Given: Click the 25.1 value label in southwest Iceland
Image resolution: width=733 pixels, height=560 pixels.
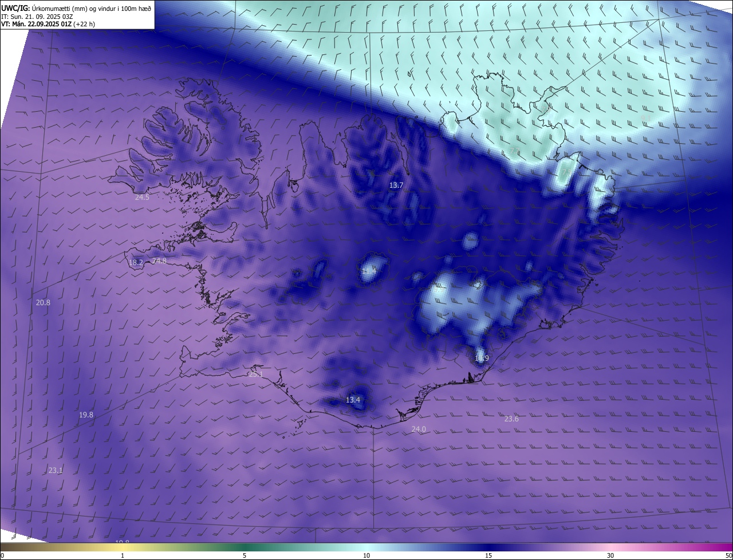Looking at the screenshot, I should point(255,374).
